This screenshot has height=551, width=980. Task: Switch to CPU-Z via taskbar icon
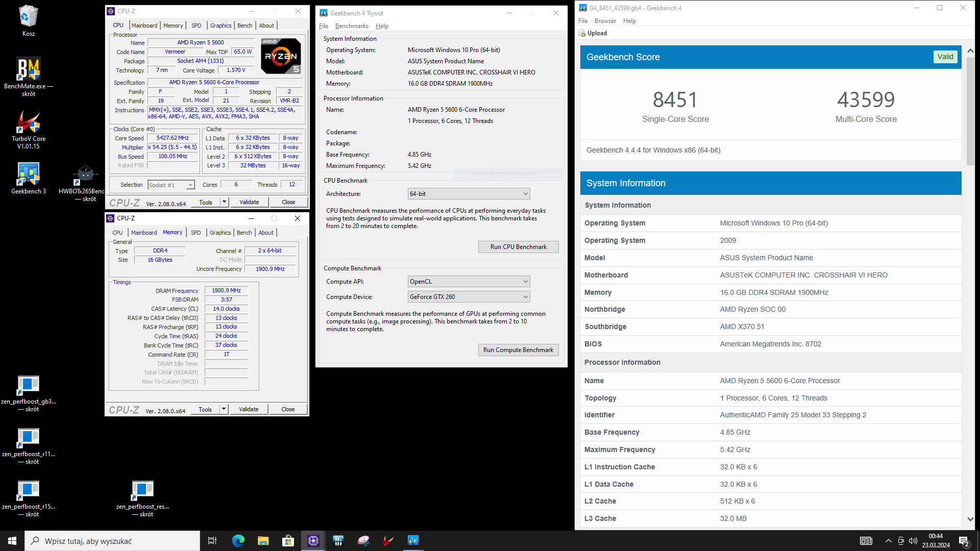click(x=313, y=541)
